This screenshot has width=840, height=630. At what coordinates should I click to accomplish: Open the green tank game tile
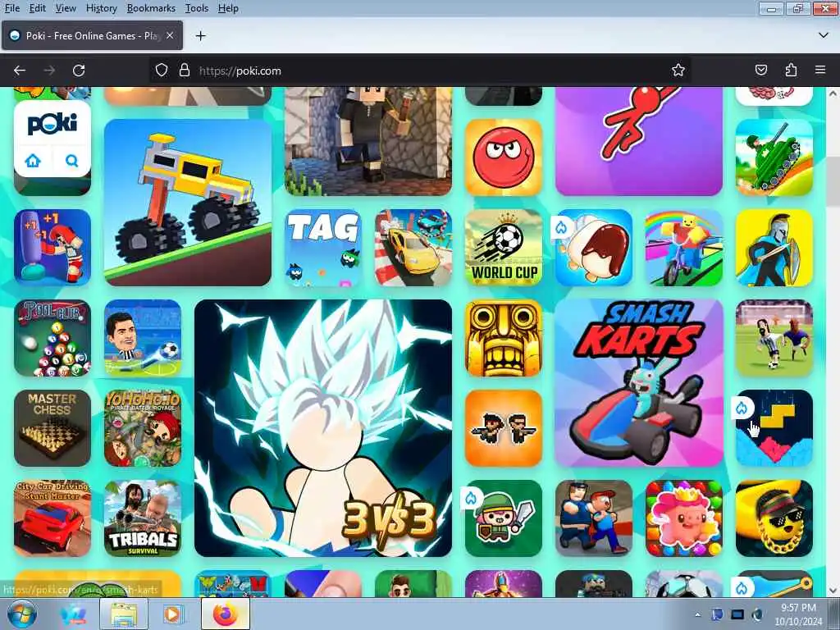click(774, 157)
